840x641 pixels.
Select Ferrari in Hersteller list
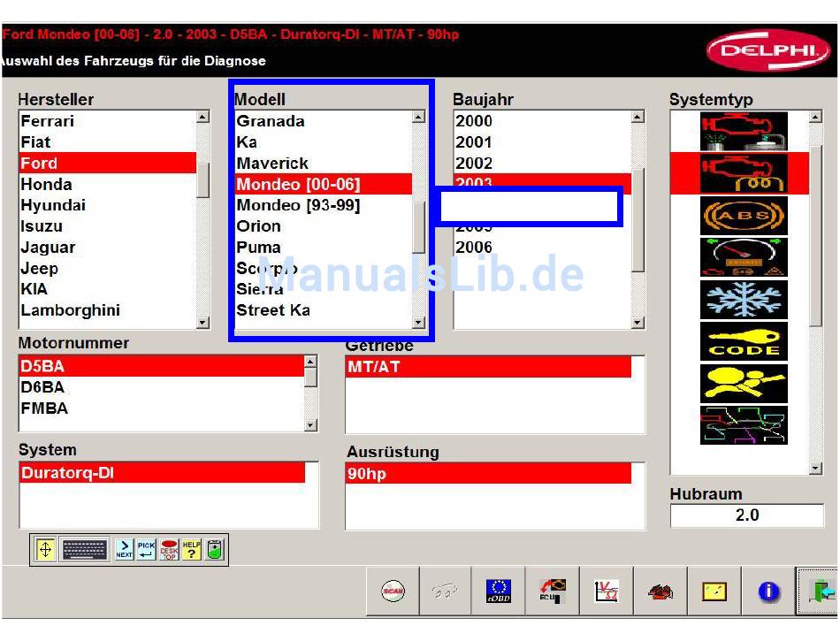pos(108,121)
